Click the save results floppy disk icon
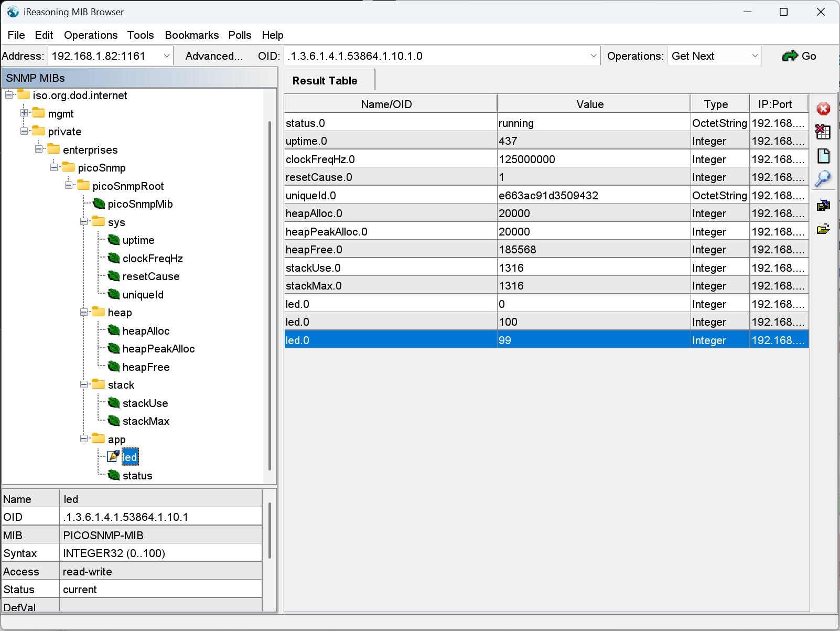This screenshot has height=631, width=840. click(x=823, y=205)
